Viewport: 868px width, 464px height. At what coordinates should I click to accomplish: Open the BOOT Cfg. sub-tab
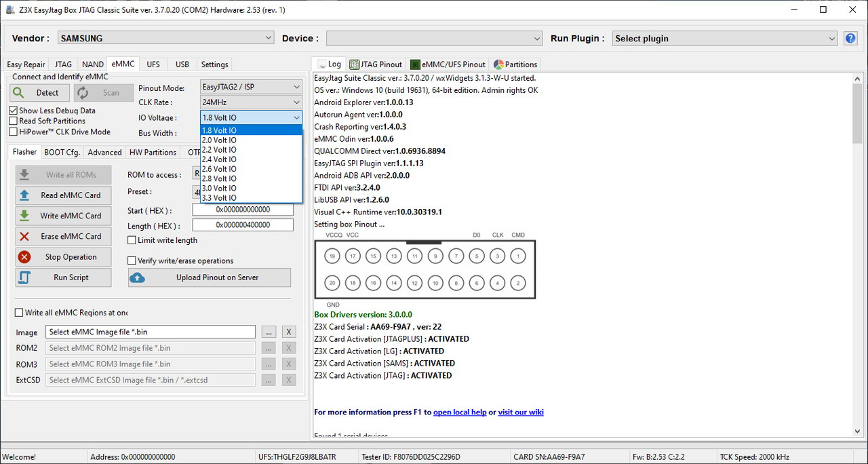[x=62, y=153]
